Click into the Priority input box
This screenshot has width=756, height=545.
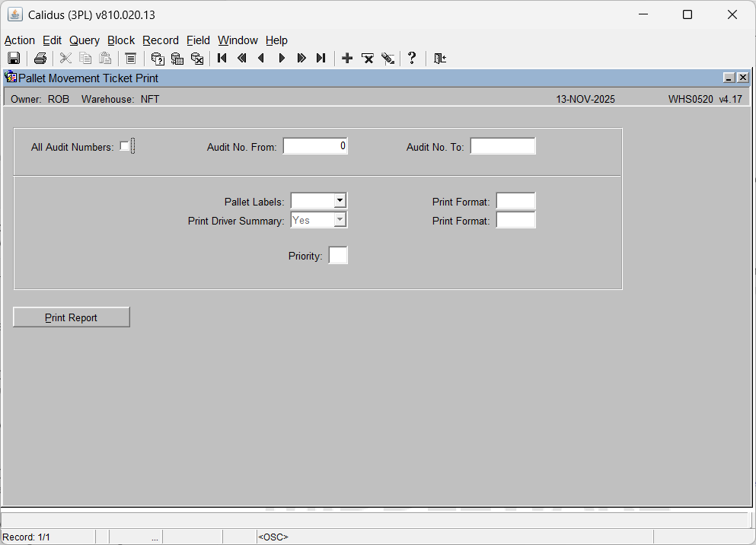(338, 256)
